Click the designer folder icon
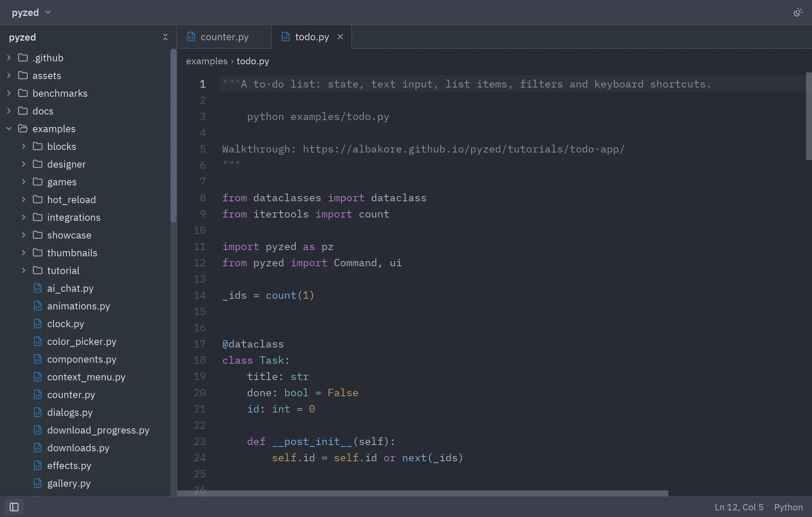Image resolution: width=812 pixels, height=517 pixels. point(38,164)
